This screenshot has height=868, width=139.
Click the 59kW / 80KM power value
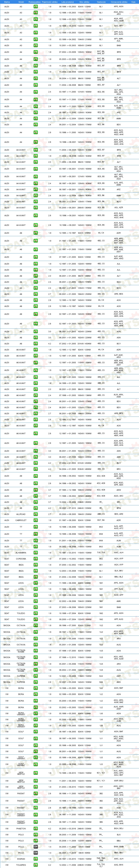84,853
